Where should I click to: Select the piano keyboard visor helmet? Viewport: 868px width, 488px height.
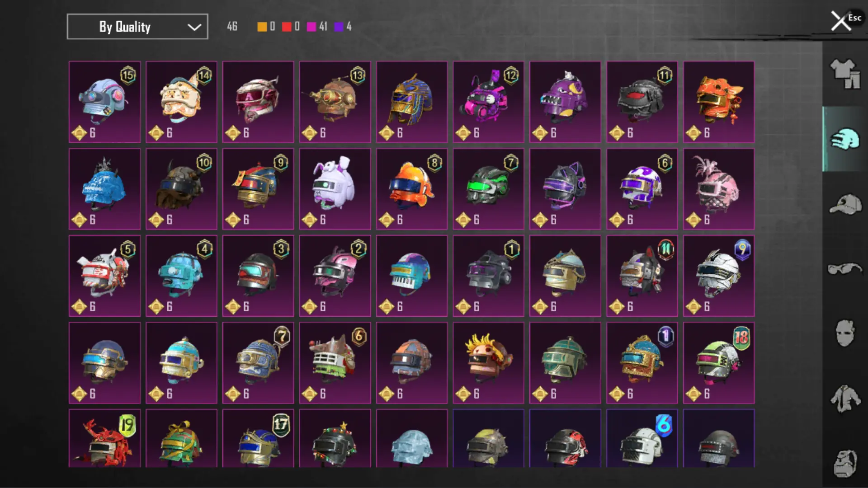412,276
